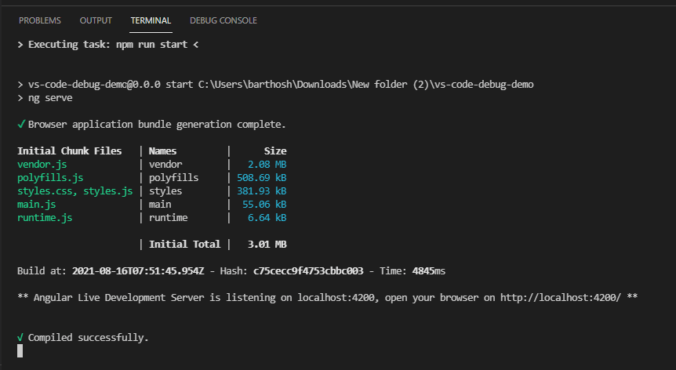Screen dimensions: 676x370
Task: Click the vs-code-debug-demo folder path
Action: [x=366, y=85]
